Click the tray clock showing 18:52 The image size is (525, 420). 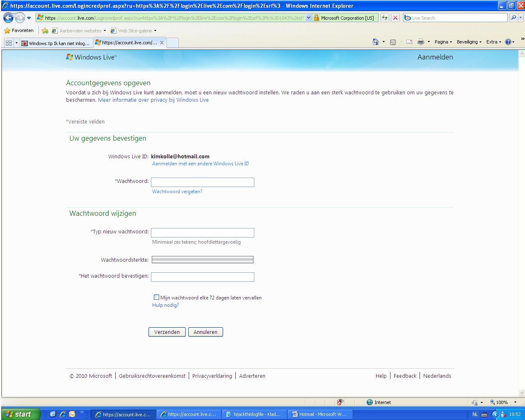click(x=515, y=414)
